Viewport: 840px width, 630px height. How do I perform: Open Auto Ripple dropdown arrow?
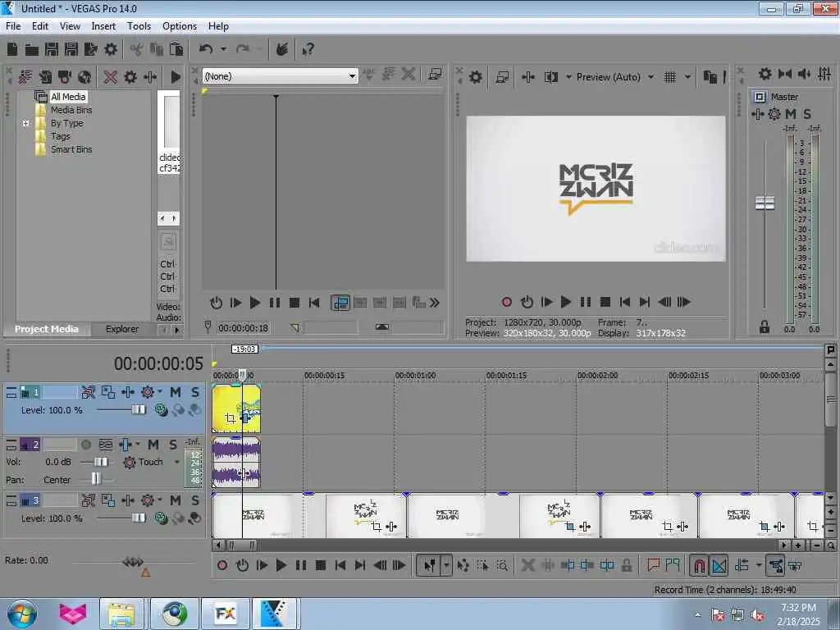pyautogui.click(x=759, y=565)
